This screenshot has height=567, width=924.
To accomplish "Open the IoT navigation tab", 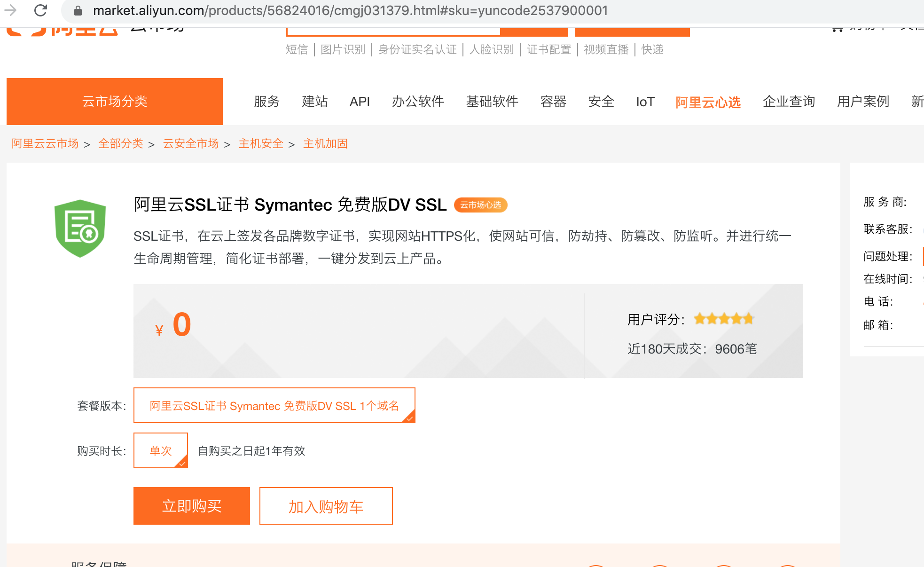I will [x=645, y=102].
